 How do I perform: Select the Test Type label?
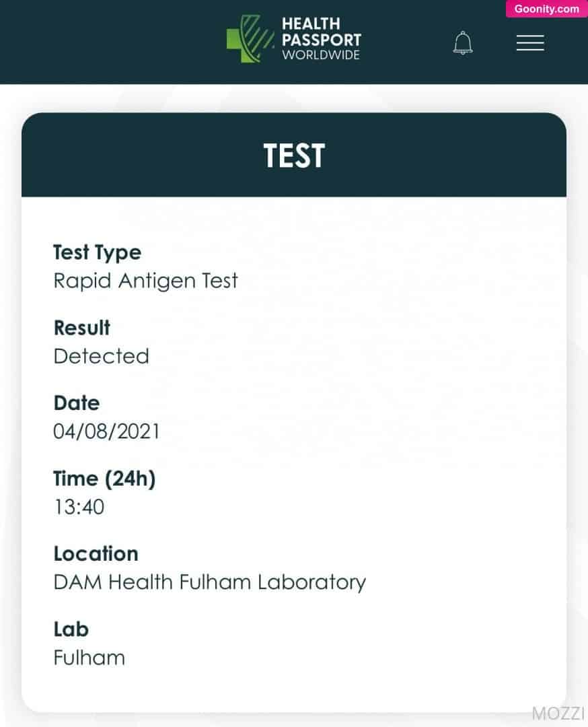[98, 252]
